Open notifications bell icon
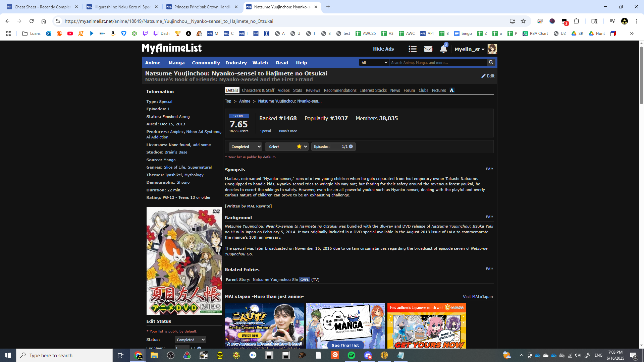644x362 pixels. click(443, 49)
